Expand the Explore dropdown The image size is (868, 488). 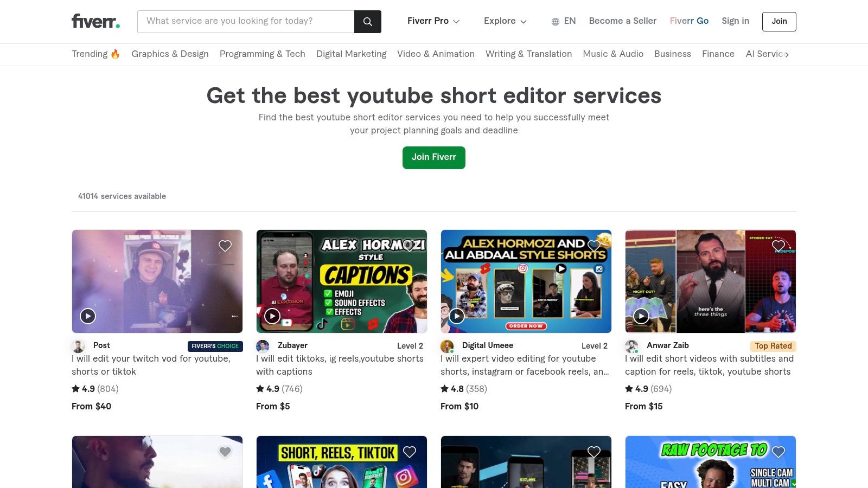click(x=505, y=21)
